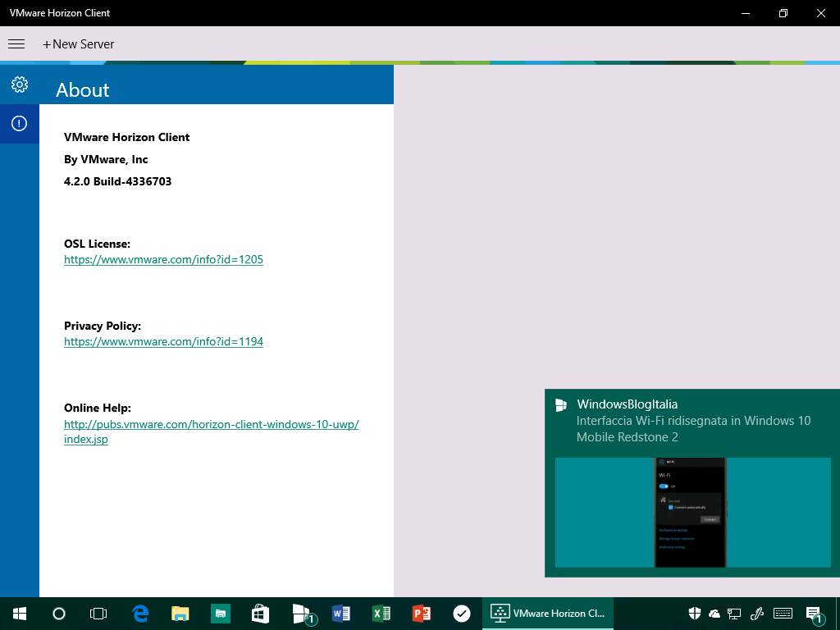Open the OneDrive cloud tray icon
Screen dimensions: 840x630
click(x=714, y=614)
